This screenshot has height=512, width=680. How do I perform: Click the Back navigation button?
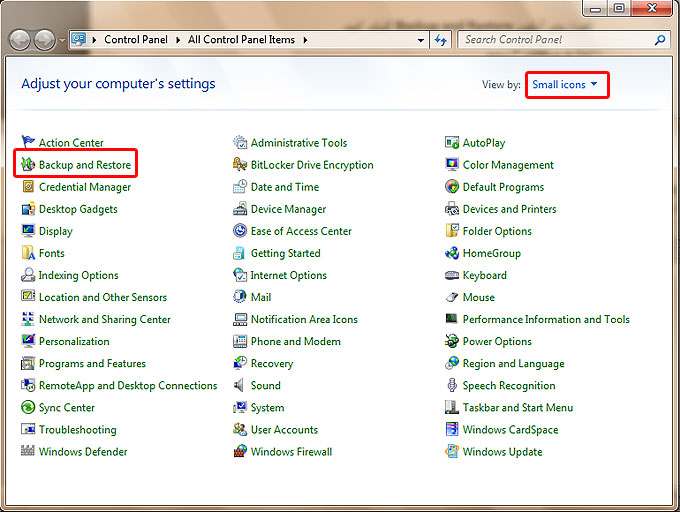20,40
